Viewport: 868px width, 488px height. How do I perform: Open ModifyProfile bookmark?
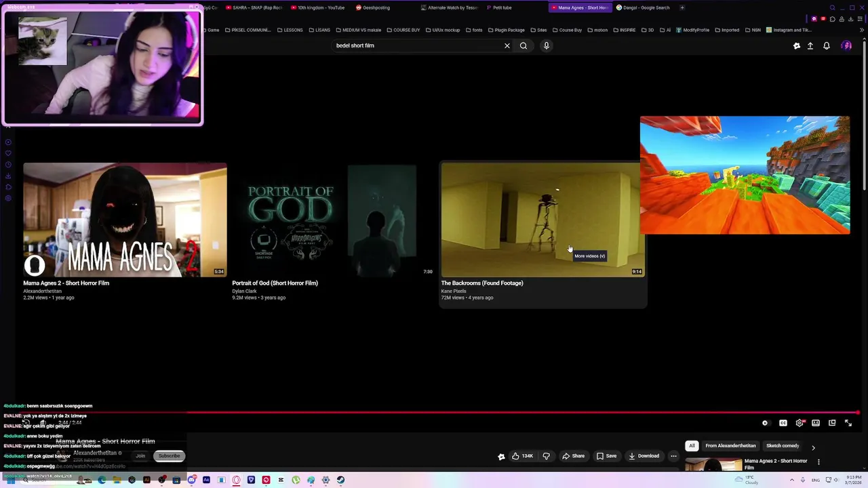692,30
